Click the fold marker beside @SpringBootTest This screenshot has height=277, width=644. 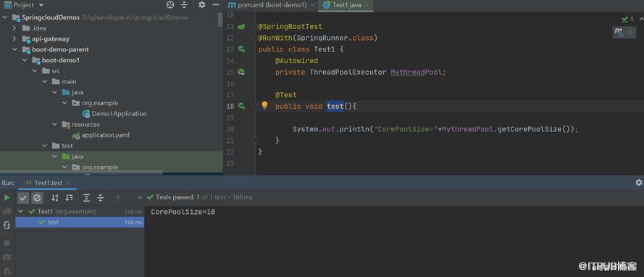coord(255,27)
